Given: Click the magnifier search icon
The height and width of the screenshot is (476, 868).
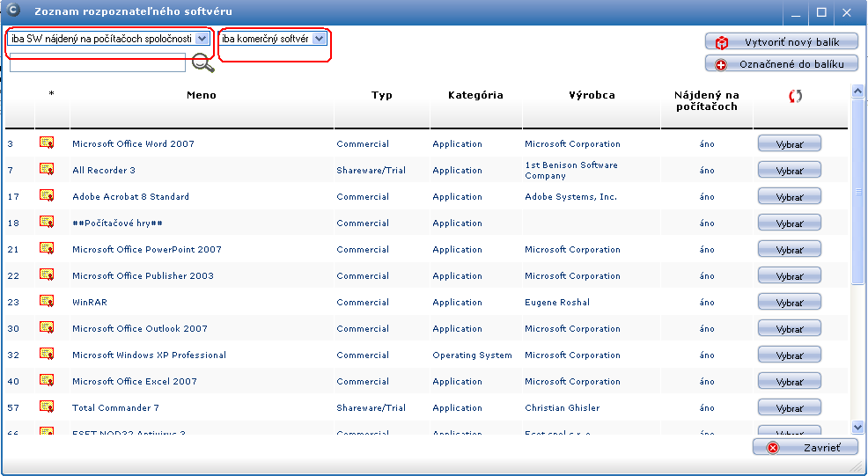Looking at the screenshot, I should click(x=203, y=63).
